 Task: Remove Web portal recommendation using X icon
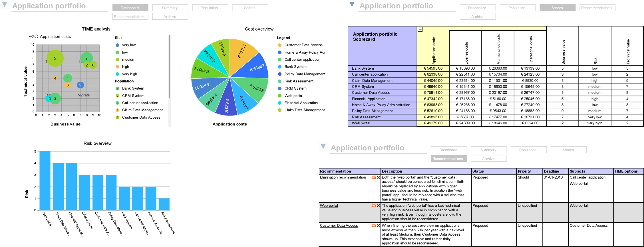[x=378, y=206]
